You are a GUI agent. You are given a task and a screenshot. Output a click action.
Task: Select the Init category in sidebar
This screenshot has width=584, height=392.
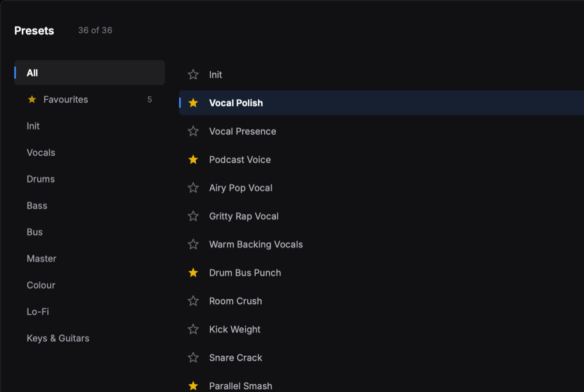89,126
